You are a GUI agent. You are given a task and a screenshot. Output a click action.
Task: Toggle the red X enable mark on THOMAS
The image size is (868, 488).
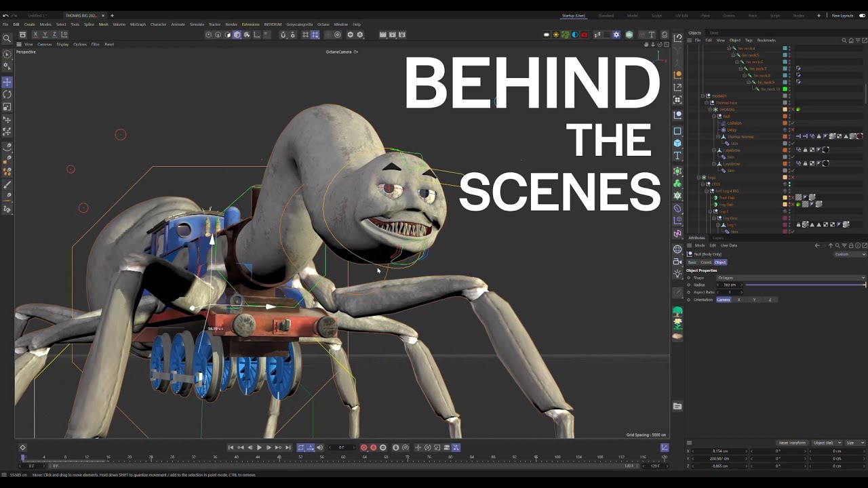tap(792, 110)
